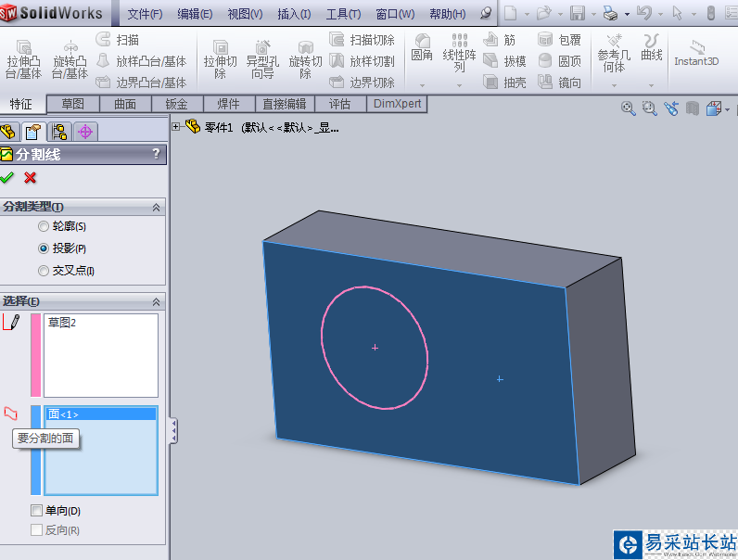Click the 草图2 sketch selection box
This screenshot has width=738, height=560.
point(101,355)
